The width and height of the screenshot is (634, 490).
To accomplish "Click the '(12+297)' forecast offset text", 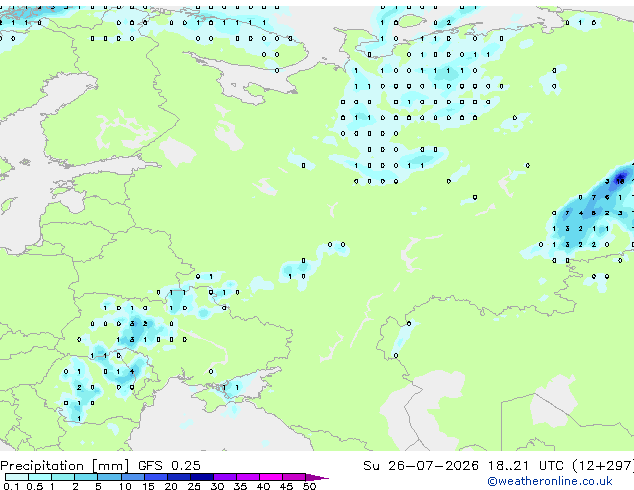I will point(603,466).
